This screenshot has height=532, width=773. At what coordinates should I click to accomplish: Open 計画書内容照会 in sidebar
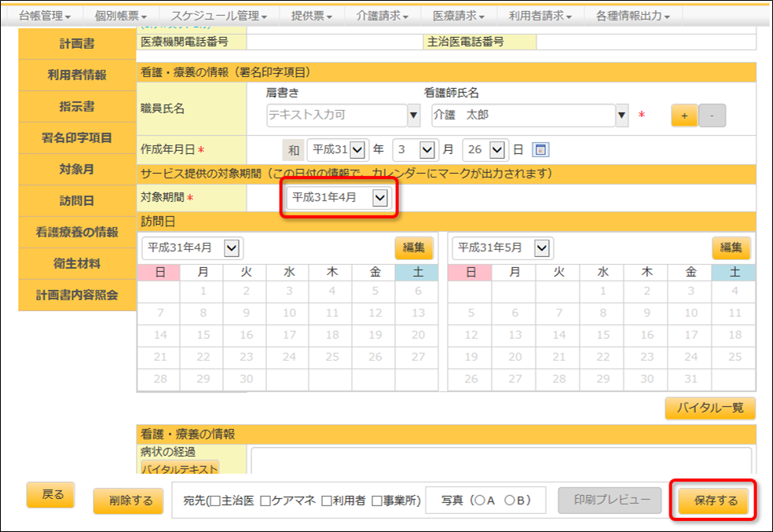77,295
